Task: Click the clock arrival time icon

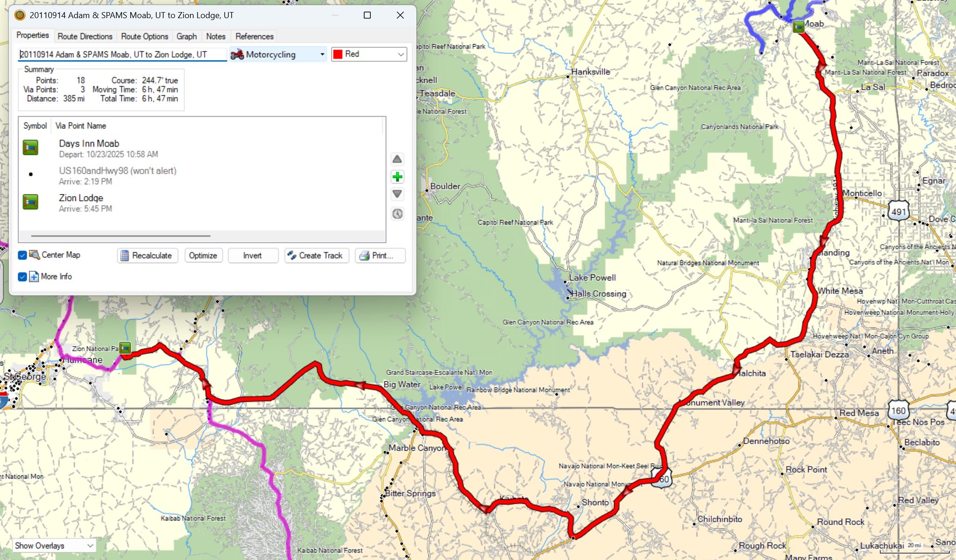Action: (397, 213)
